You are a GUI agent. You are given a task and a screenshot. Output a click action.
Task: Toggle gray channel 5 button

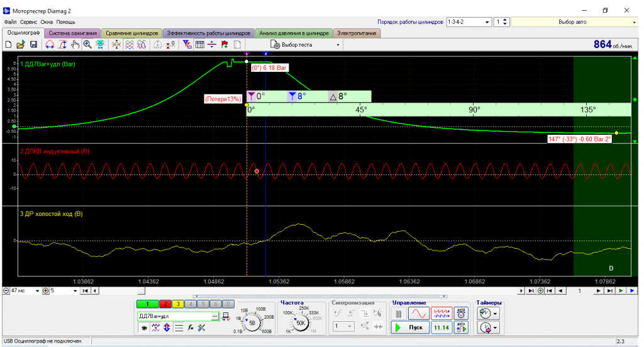tap(203, 304)
